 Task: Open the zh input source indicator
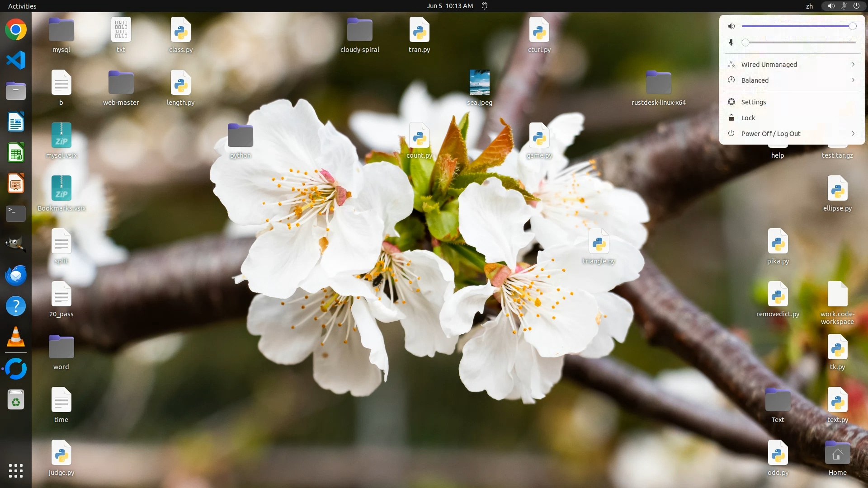point(809,6)
